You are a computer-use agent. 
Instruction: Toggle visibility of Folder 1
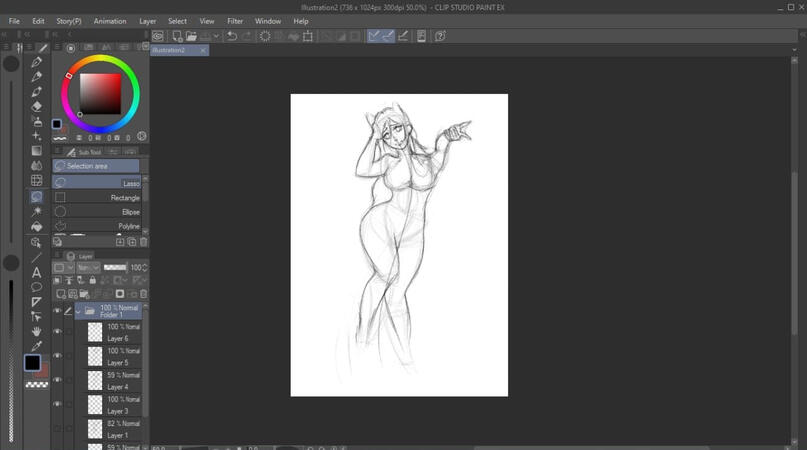pos(57,311)
